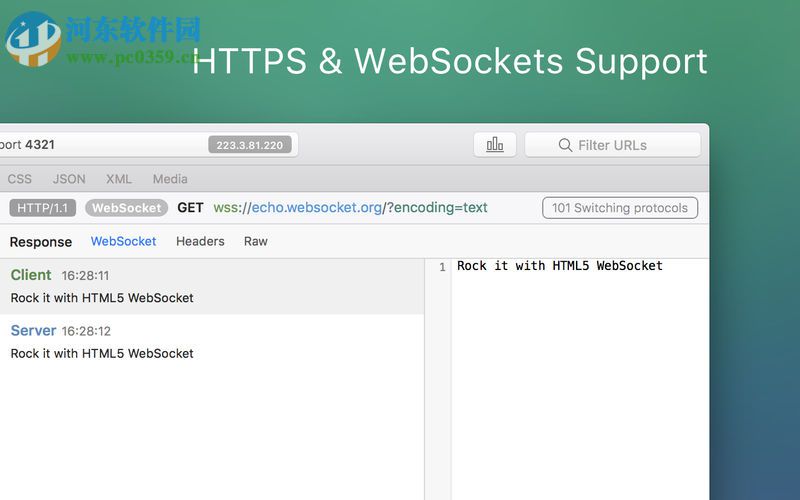Click the magnifier icon in the filter field
The image size is (800, 500).
(x=566, y=145)
